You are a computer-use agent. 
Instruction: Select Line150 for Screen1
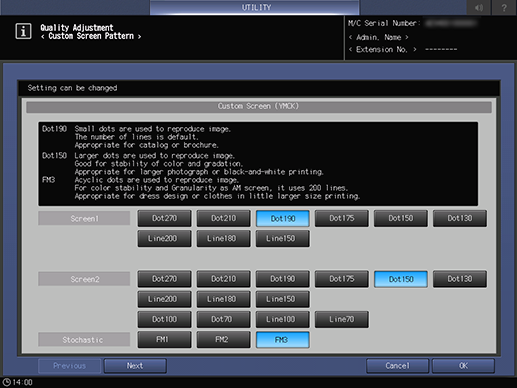(x=283, y=239)
